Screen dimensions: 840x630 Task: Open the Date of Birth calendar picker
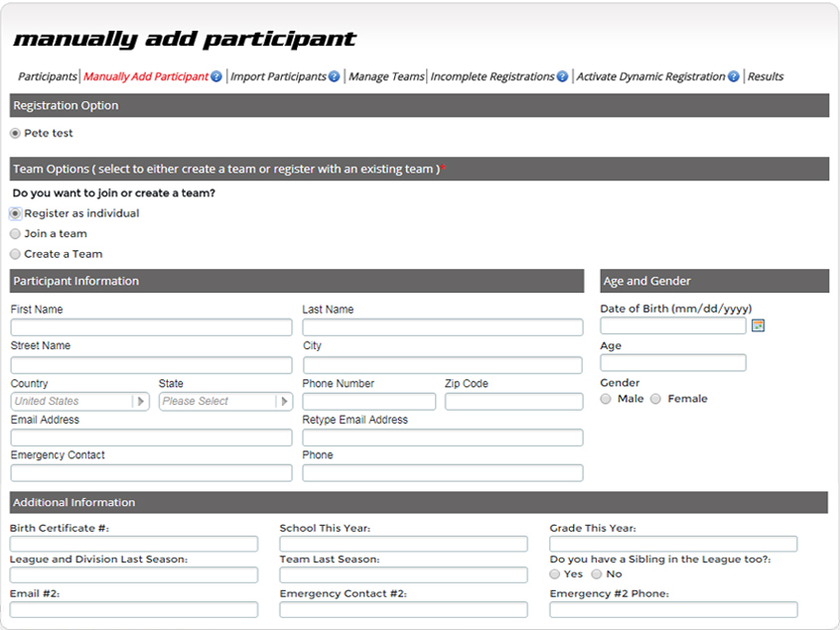tap(759, 325)
